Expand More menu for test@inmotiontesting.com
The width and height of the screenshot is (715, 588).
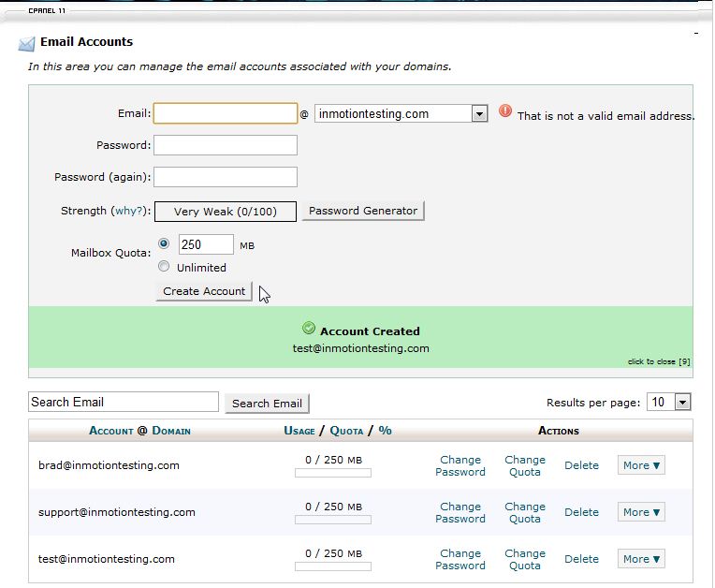click(x=641, y=559)
